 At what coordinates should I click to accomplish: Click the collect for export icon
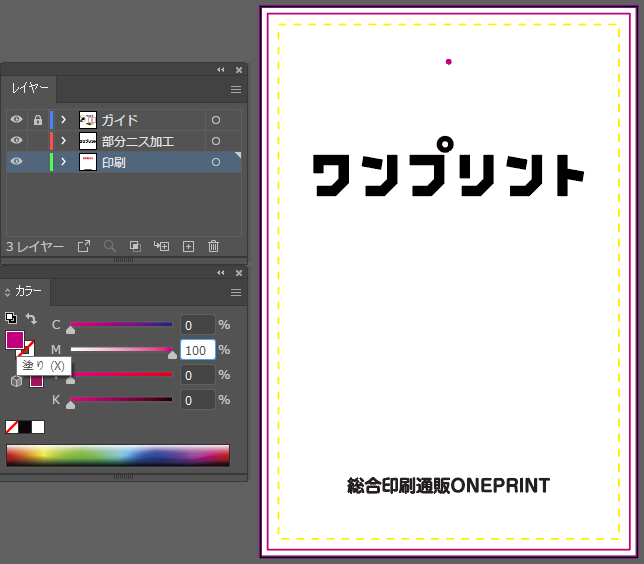click(x=84, y=246)
